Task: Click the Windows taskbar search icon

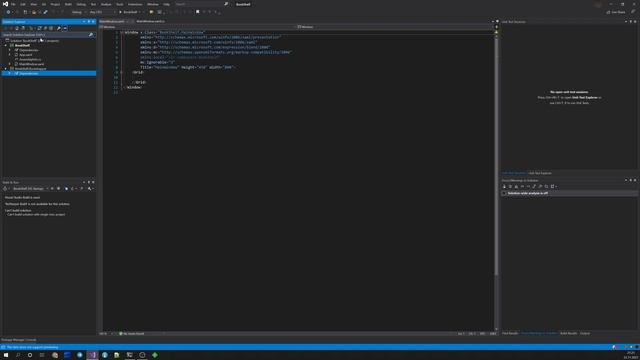Action: [18, 355]
